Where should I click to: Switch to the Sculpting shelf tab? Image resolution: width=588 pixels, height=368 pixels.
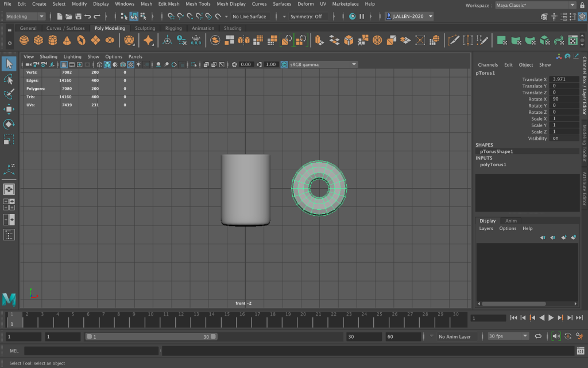pyautogui.click(x=145, y=28)
